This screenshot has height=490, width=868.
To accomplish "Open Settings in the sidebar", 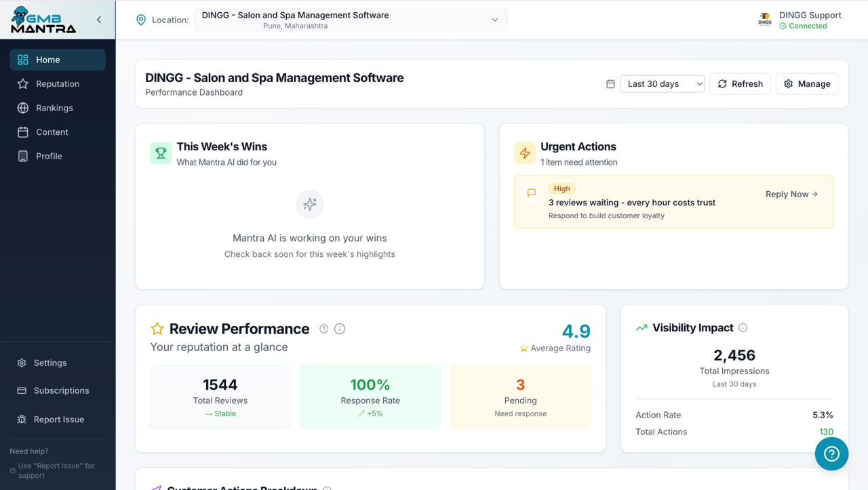I will 58,363.
